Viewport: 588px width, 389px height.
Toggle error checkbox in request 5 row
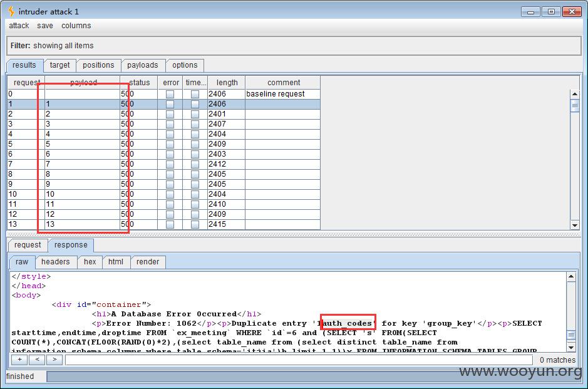[170, 144]
